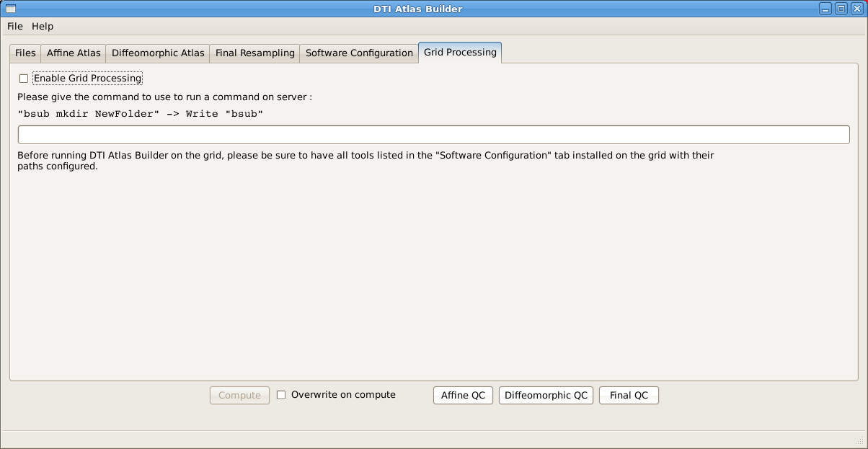Image resolution: width=868 pixels, height=449 pixels.
Task: Show the Software Configuration tab
Action: (x=359, y=53)
